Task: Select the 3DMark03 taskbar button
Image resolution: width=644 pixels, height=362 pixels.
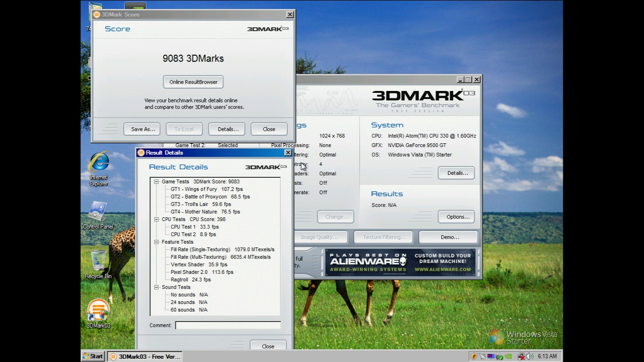Action: point(144,356)
